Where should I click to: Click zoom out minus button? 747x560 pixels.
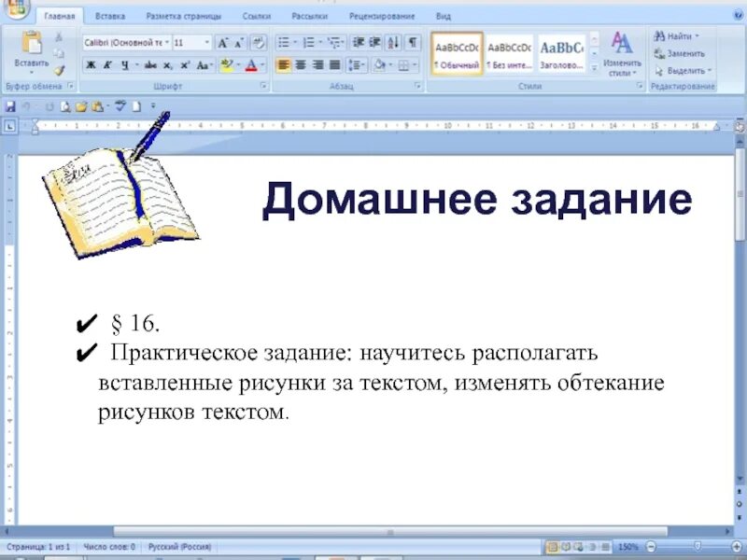point(650,547)
